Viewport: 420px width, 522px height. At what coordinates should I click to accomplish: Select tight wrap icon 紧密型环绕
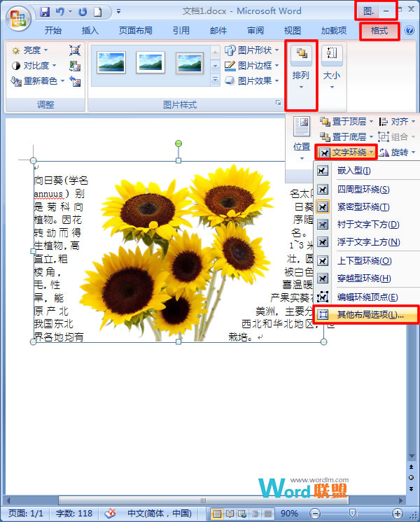[323, 207]
